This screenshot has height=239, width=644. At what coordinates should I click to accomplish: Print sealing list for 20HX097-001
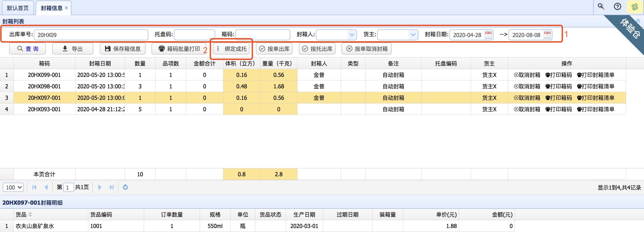595,98
